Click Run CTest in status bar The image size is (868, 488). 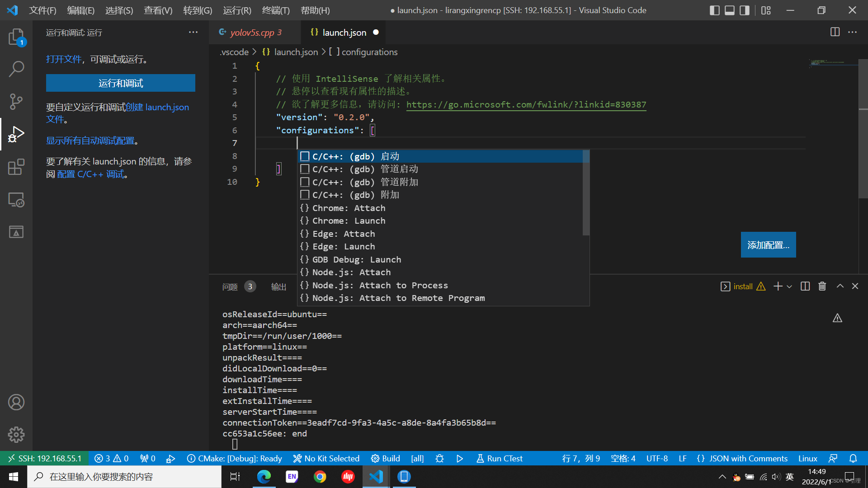(499, 459)
